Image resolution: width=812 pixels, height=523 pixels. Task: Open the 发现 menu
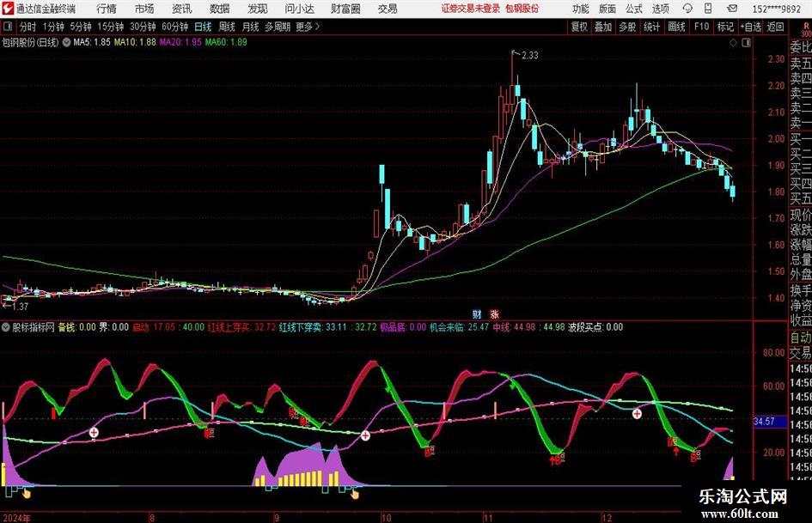(258, 9)
